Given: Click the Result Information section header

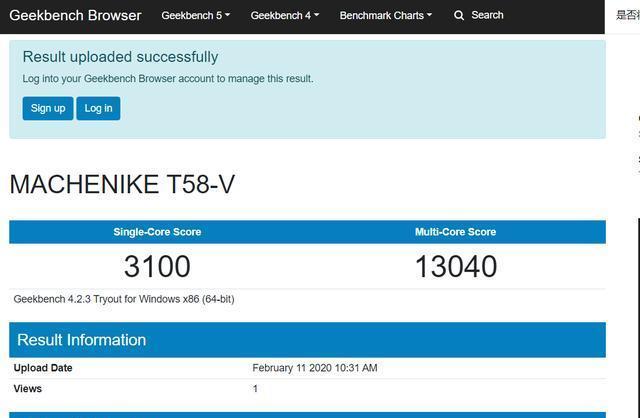Looking at the screenshot, I should [307, 340].
